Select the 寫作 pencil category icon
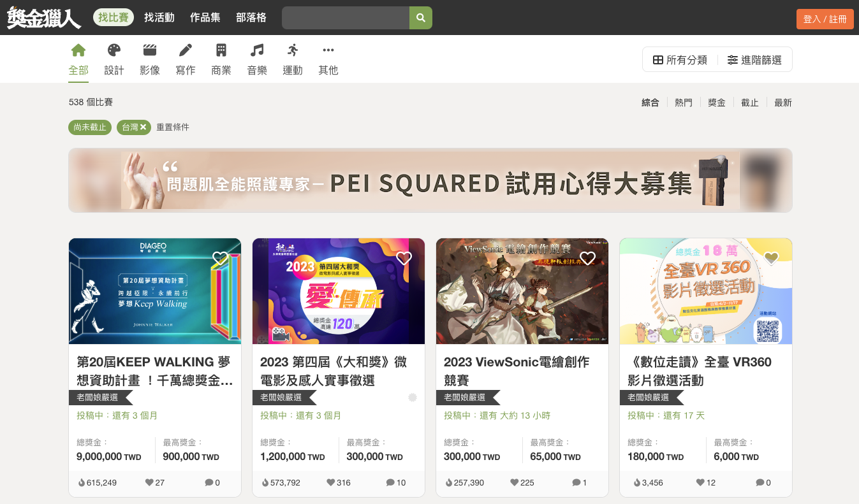 pyautogui.click(x=186, y=50)
